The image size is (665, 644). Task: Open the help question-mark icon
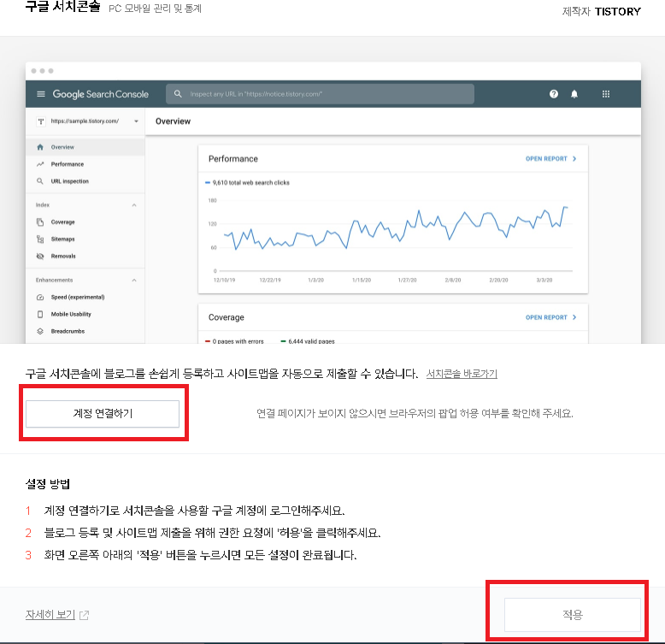554,94
